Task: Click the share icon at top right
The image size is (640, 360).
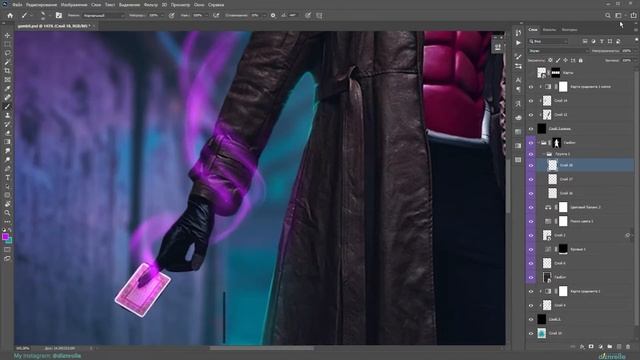Action: (x=633, y=16)
